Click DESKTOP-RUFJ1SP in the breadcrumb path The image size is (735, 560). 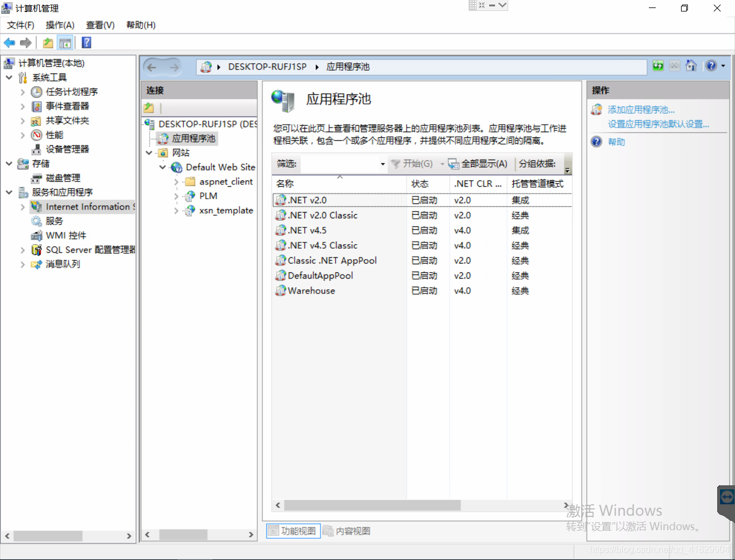tap(267, 67)
